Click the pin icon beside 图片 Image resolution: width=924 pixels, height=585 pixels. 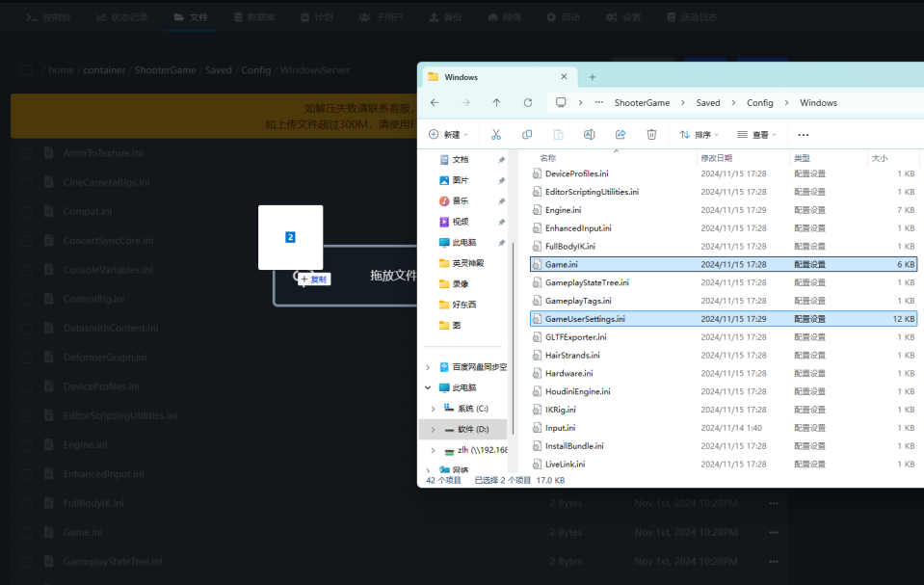501,180
